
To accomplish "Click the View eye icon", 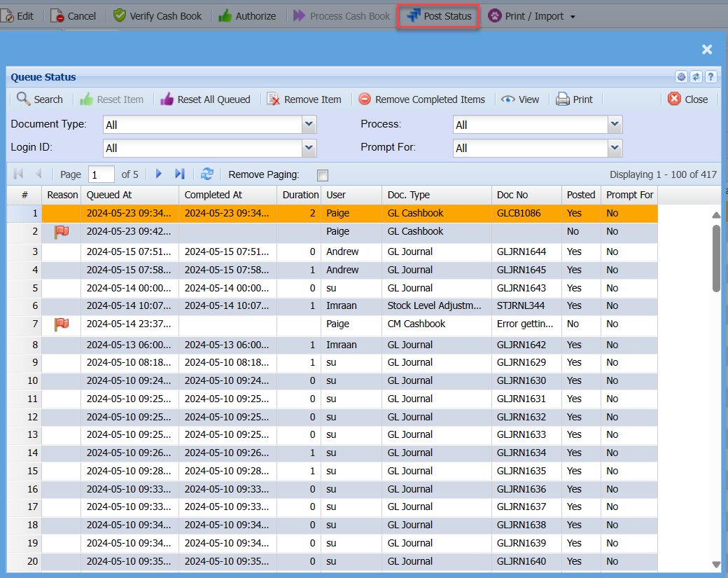I will click(x=509, y=99).
